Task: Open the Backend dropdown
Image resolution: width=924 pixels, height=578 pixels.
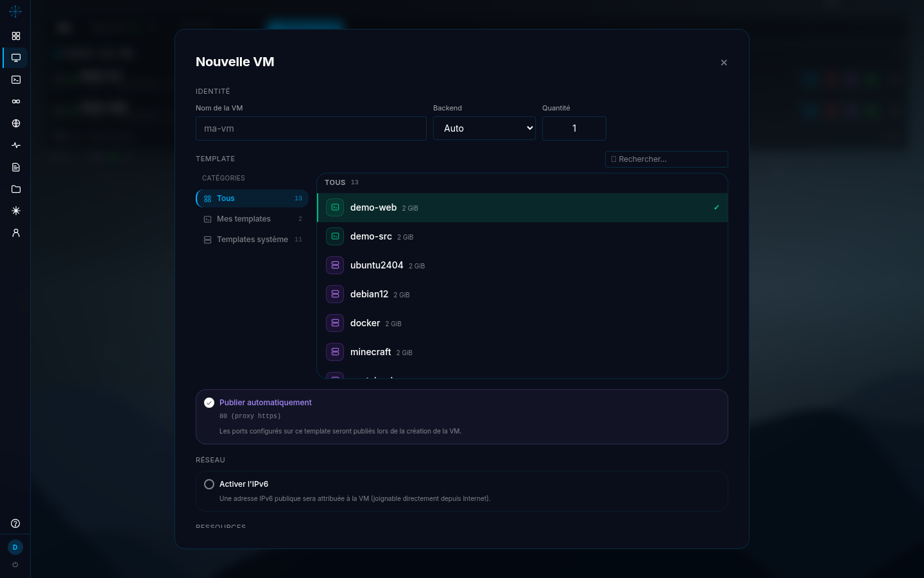Action: point(484,128)
